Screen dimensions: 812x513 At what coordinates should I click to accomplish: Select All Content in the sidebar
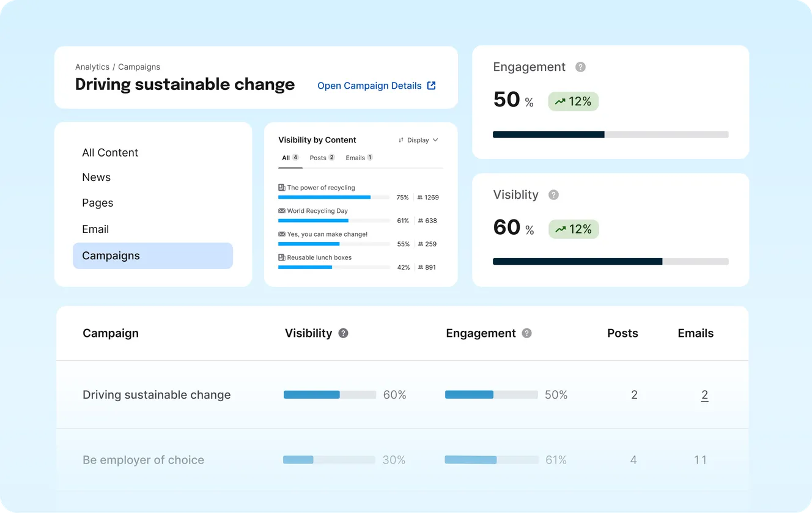tap(110, 153)
